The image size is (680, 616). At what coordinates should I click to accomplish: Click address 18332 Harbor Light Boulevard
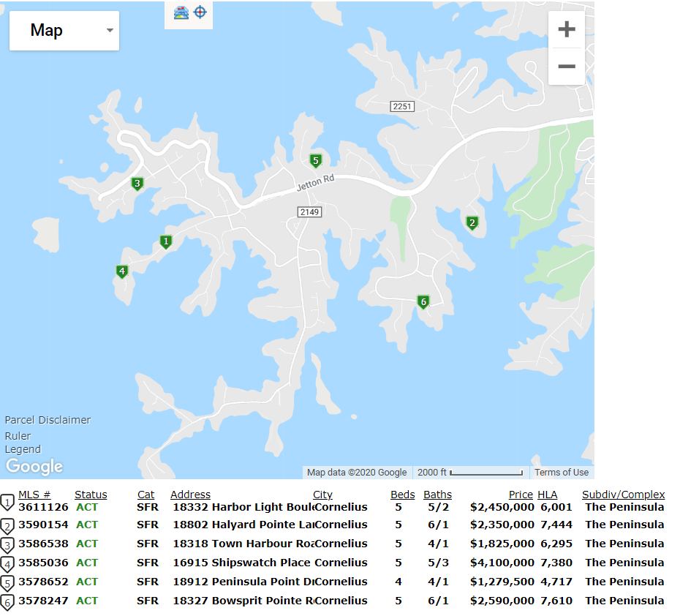click(x=243, y=507)
